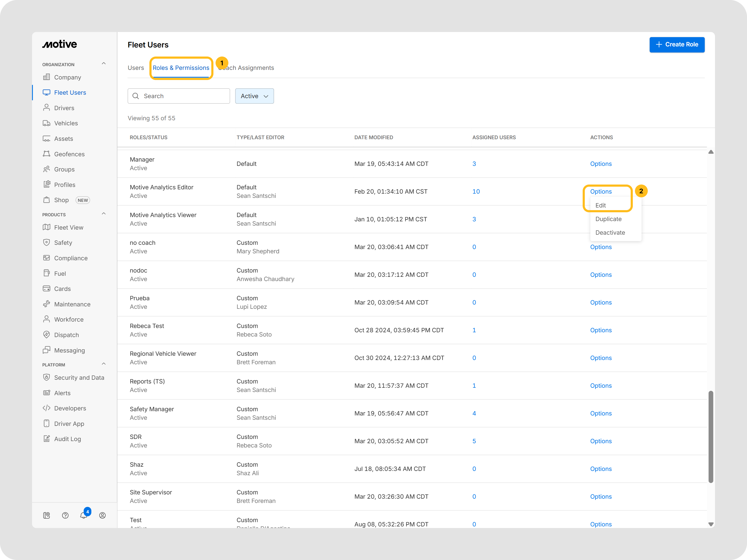Screen dimensions: 747x560
Task: Open the user profile avatar icon
Action: pos(102,515)
